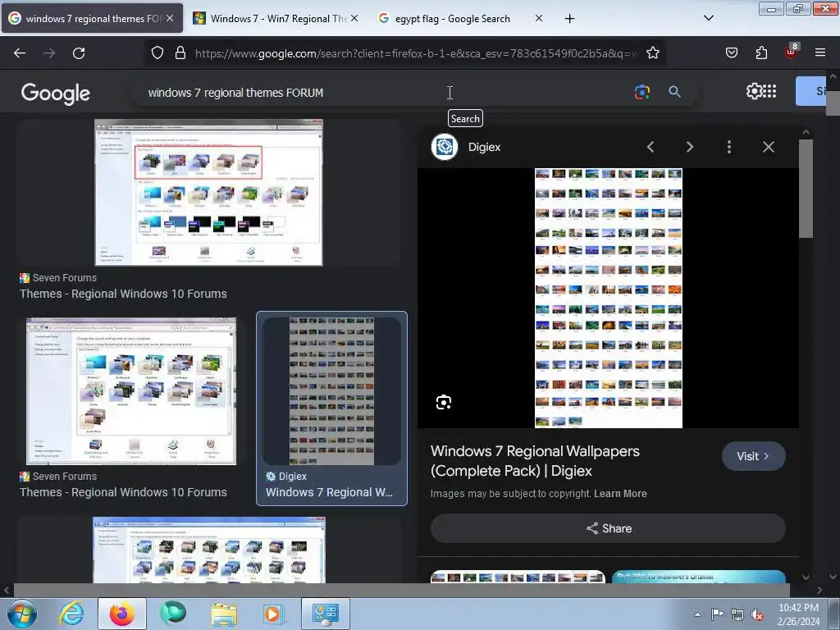Click the Google logo
This screenshot has height=630, width=840.
click(56, 93)
